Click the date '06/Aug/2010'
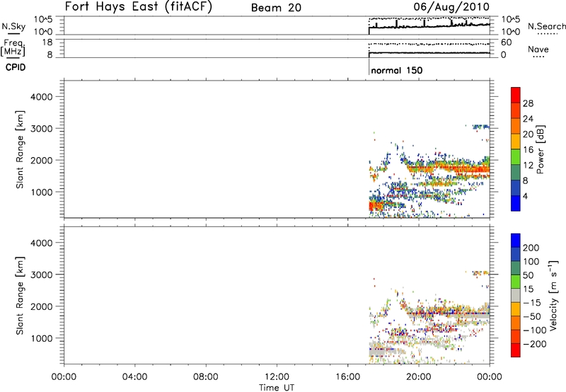 pyautogui.click(x=451, y=7)
